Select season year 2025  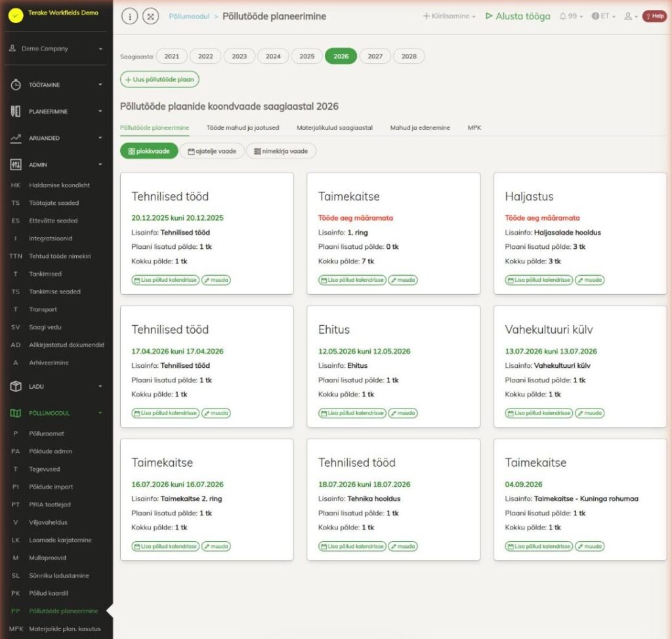pos(307,56)
